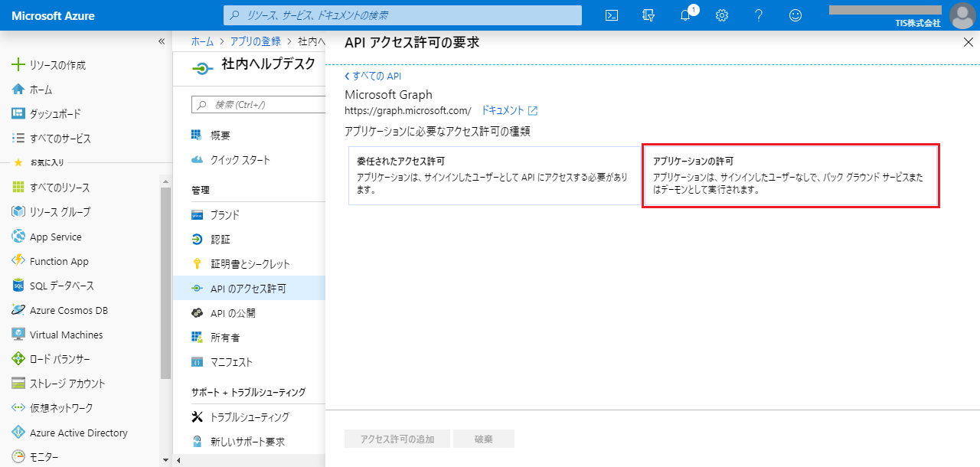Click the モニター gauge icon

18,457
